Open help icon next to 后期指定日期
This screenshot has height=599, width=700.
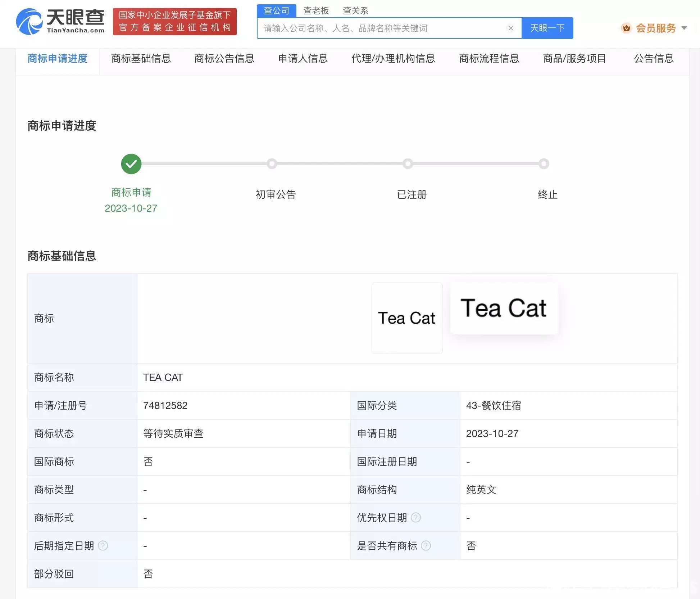pos(103,546)
